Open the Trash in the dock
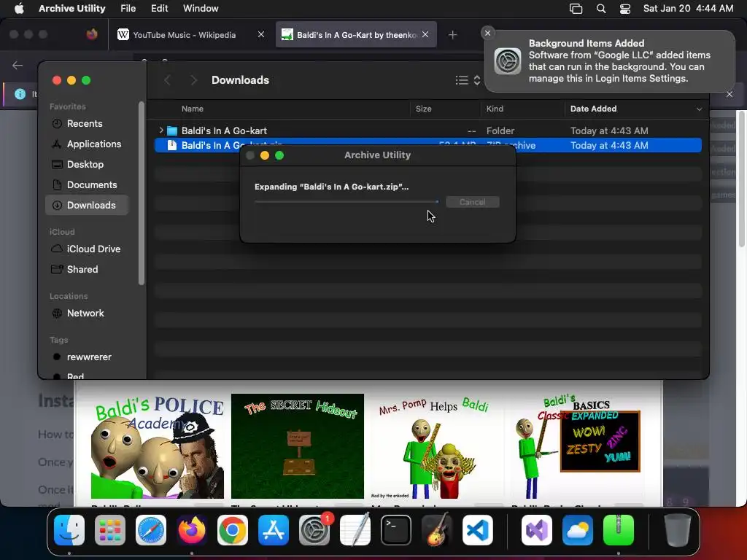The height and width of the screenshot is (560, 747). (x=678, y=530)
